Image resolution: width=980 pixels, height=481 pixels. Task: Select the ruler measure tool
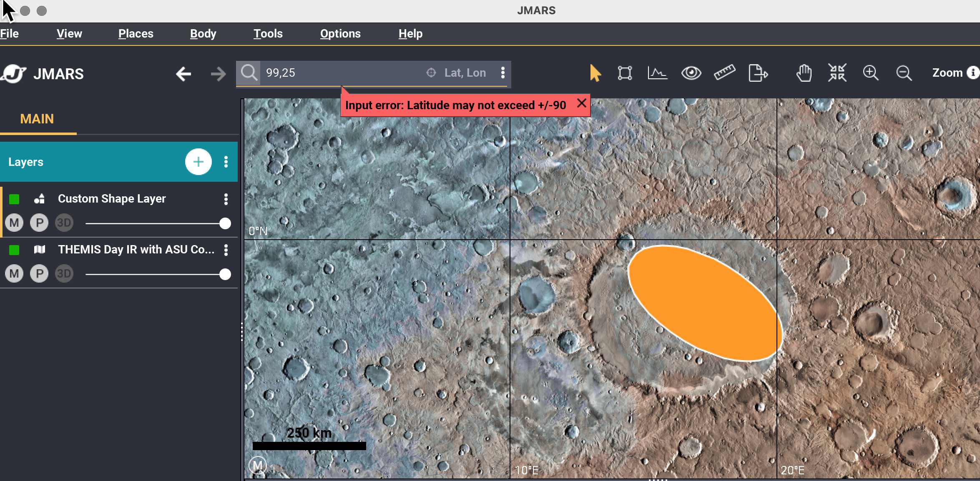724,73
